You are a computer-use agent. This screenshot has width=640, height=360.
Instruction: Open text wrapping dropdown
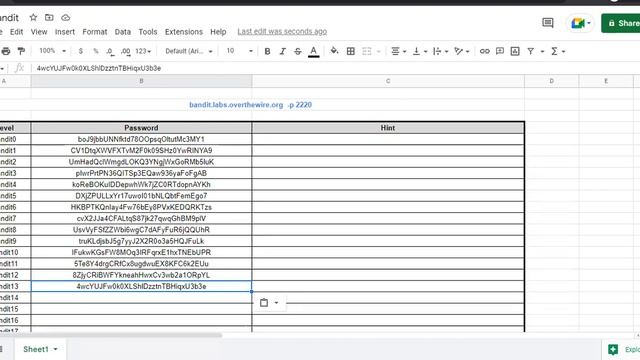440,51
